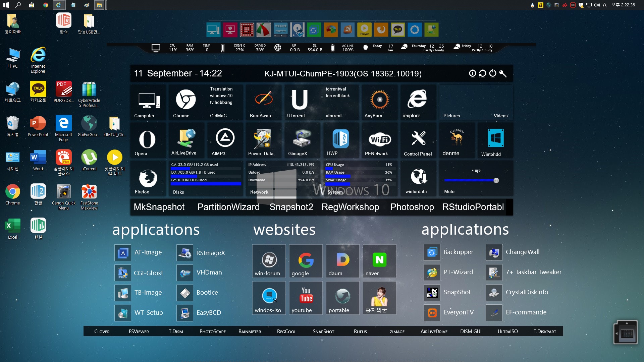Open the win-forum website tile
644x362 pixels.
269,261
